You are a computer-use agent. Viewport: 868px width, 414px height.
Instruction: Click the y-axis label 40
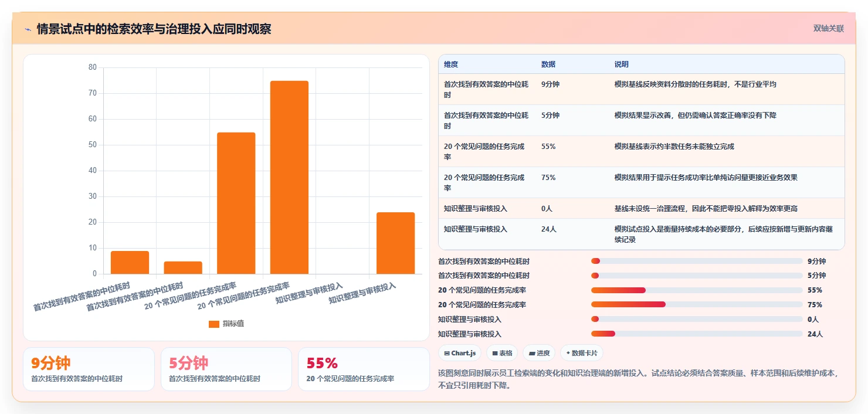(93, 171)
